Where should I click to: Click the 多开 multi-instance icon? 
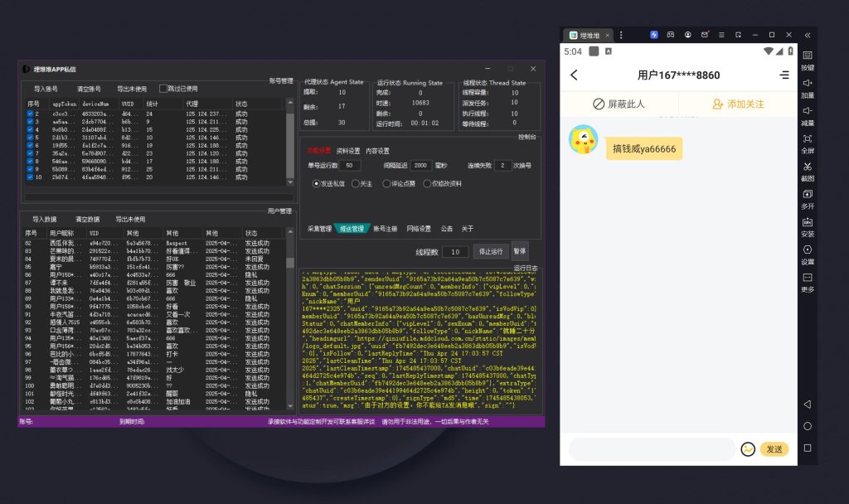tap(808, 195)
